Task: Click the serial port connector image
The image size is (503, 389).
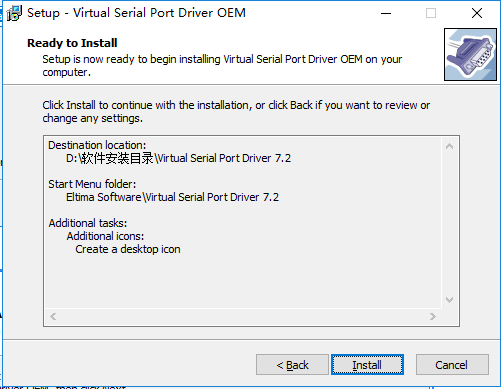Action: point(470,54)
